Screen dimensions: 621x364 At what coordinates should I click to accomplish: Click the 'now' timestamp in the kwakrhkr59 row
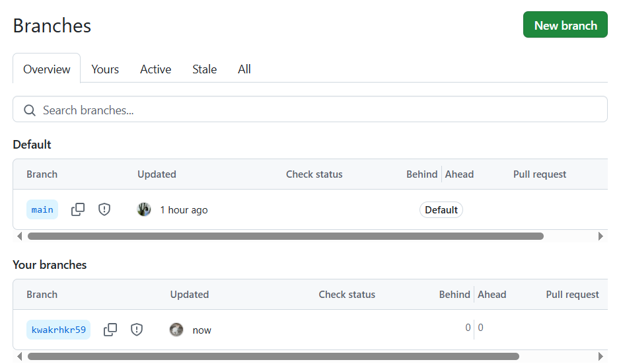(202, 330)
